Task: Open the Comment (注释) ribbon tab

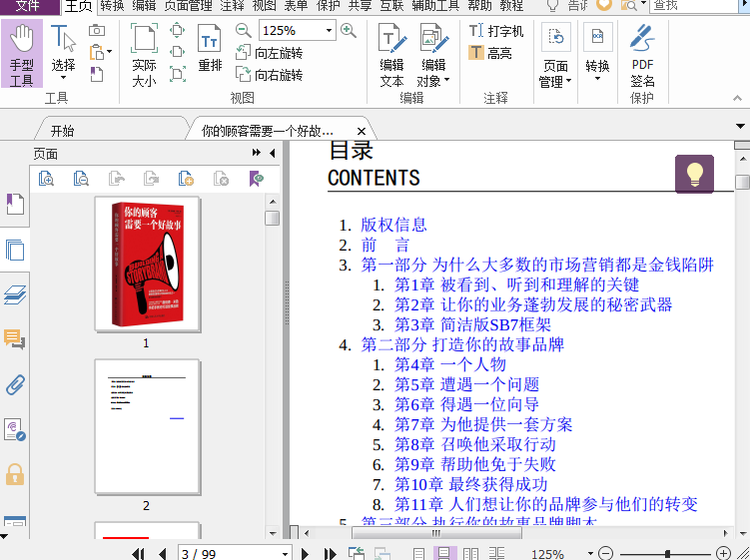Action: point(233,6)
